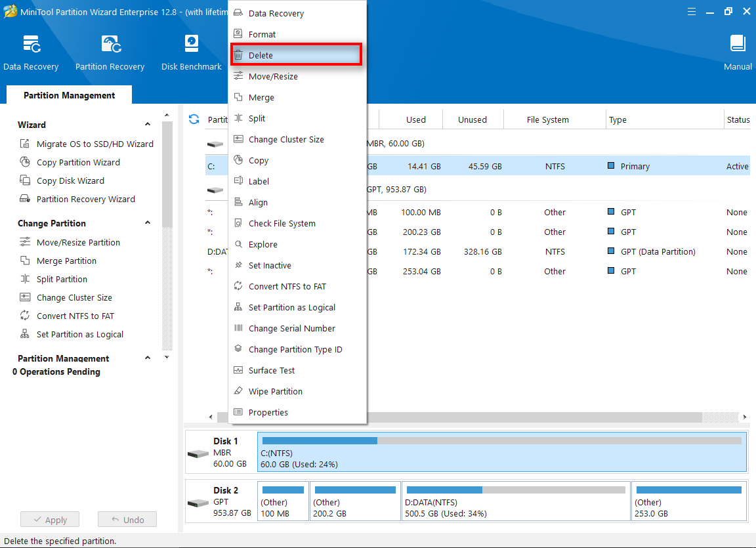Click Properties in the context menu

268,412
